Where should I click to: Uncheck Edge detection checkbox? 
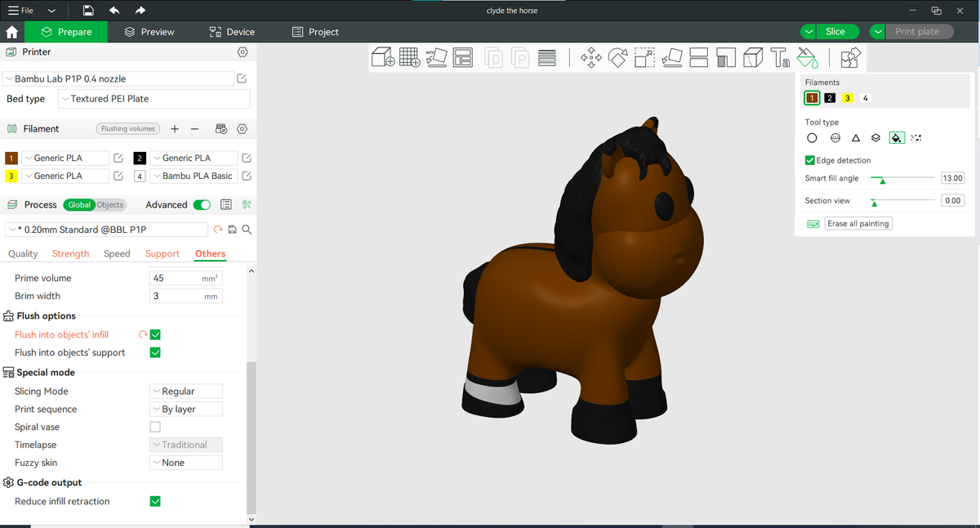click(810, 160)
